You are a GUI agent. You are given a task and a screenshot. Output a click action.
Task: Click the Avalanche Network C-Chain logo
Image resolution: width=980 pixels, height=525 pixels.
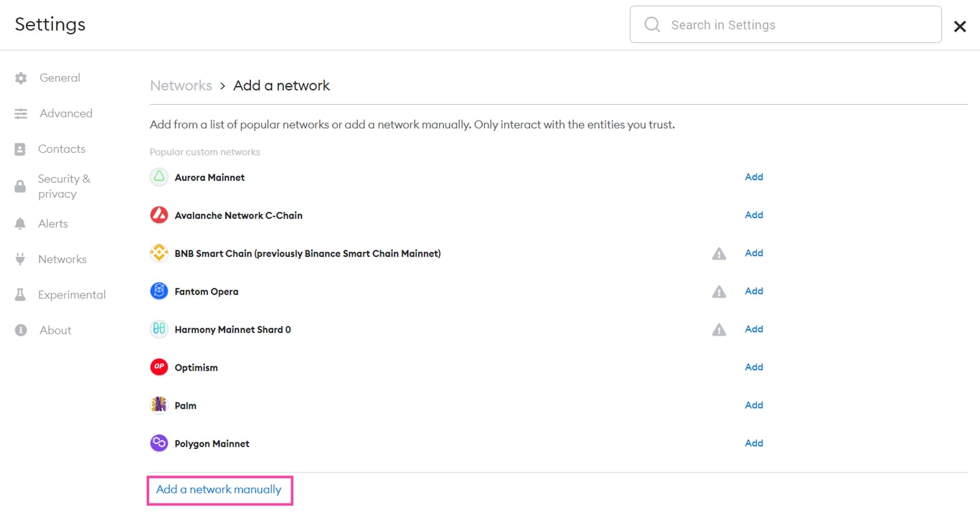(x=159, y=214)
